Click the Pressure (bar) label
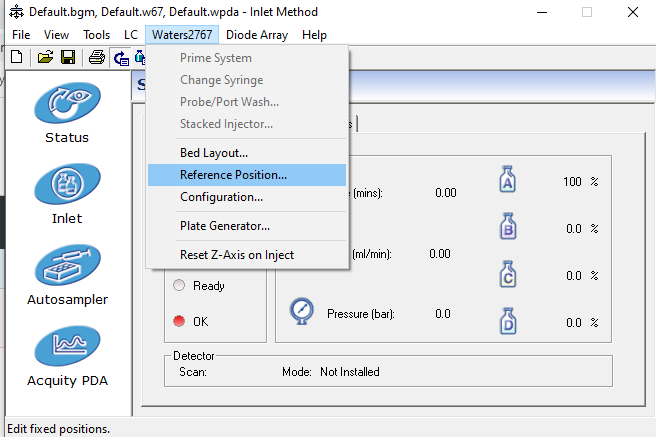The image size is (656, 437). tap(361, 314)
